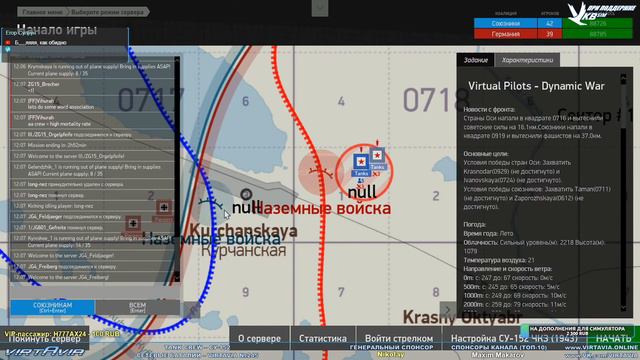Click the small square button beside ВСЕМ
The image size is (640, 360).
point(191,310)
